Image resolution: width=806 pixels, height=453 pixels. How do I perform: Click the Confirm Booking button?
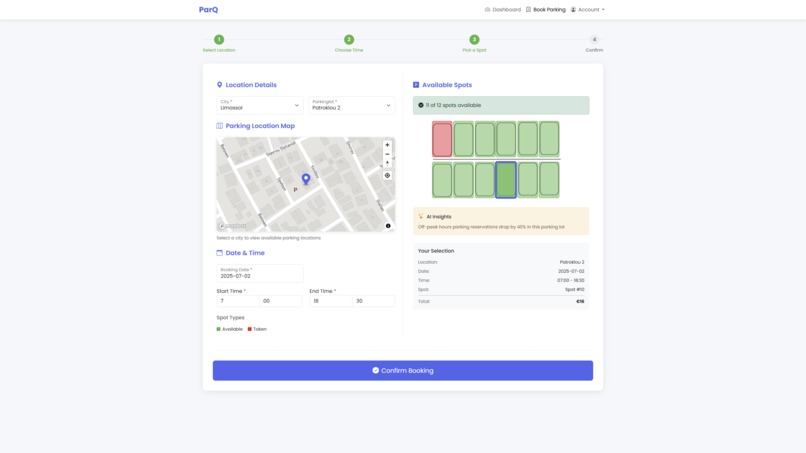click(x=403, y=371)
